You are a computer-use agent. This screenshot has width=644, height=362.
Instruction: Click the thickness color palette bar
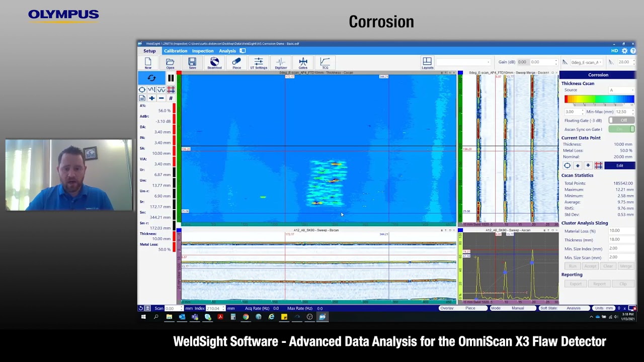(599, 99)
